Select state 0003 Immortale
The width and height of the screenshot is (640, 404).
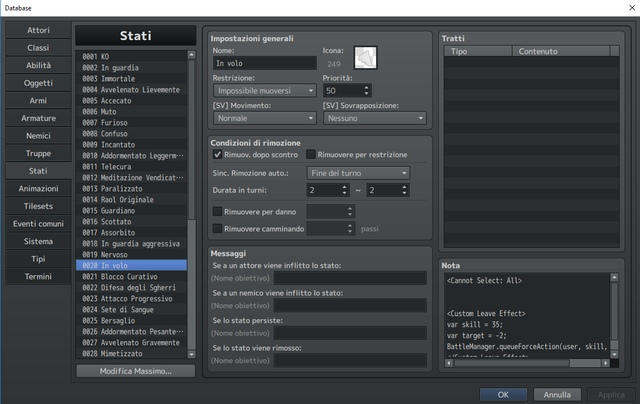point(131,78)
